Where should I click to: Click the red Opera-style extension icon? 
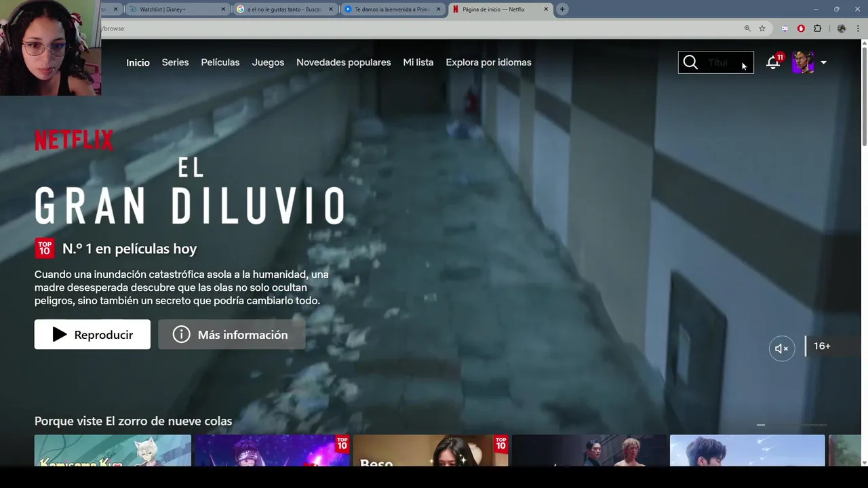tap(801, 28)
